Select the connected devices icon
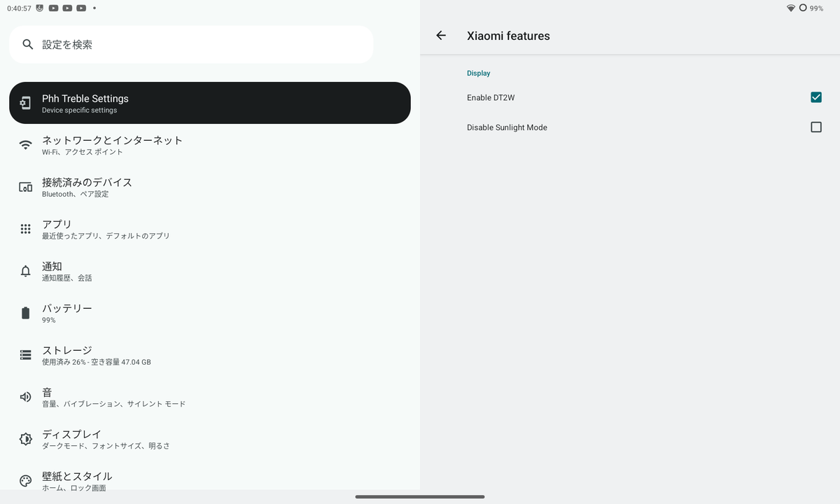 click(x=26, y=187)
